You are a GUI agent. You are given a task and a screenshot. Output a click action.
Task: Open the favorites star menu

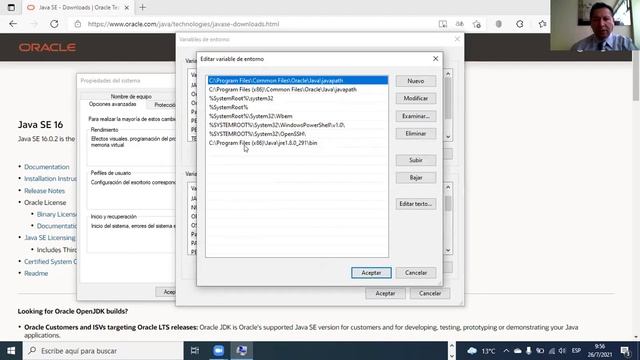542,24
